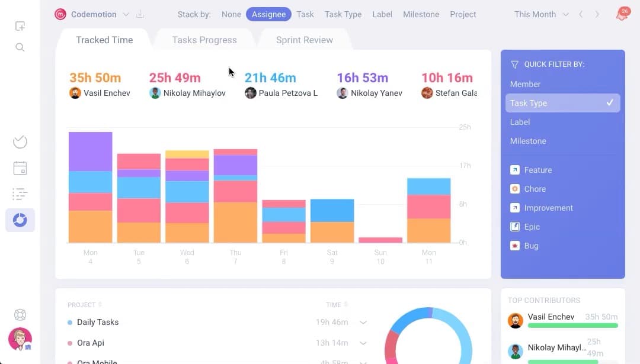Click the Epic filter label

point(532,227)
